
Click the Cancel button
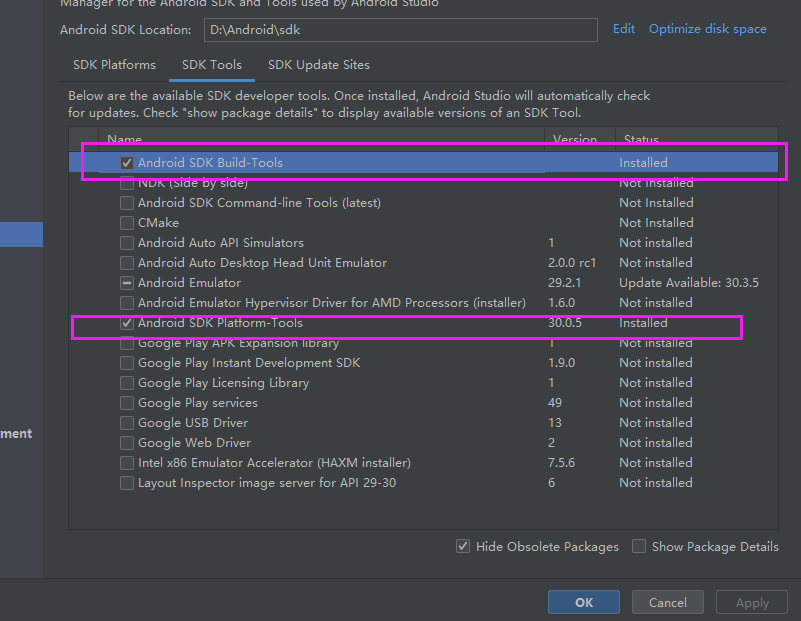[668, 603]
